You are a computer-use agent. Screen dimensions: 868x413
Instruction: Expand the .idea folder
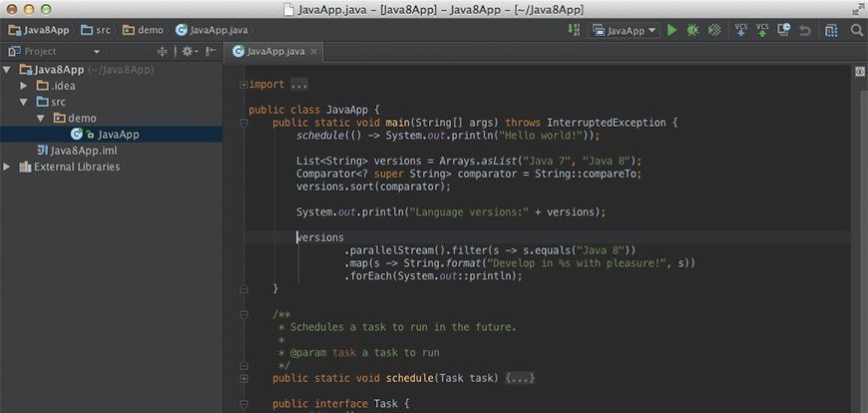point(25,86)
